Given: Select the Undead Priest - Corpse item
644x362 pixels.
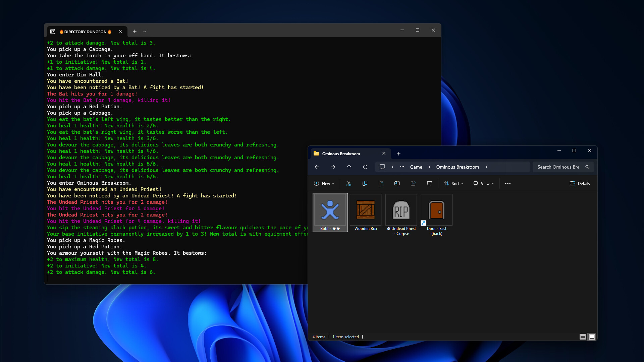Looking at the screenshot, I should tap(401, 209).
